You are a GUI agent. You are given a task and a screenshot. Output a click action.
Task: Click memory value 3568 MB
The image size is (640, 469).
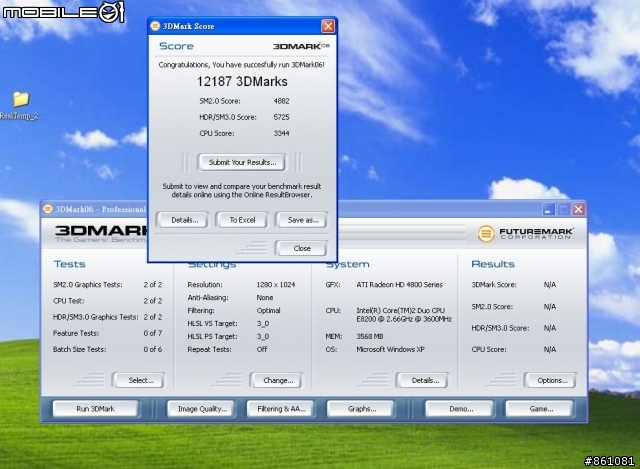(x=369, y=336)
